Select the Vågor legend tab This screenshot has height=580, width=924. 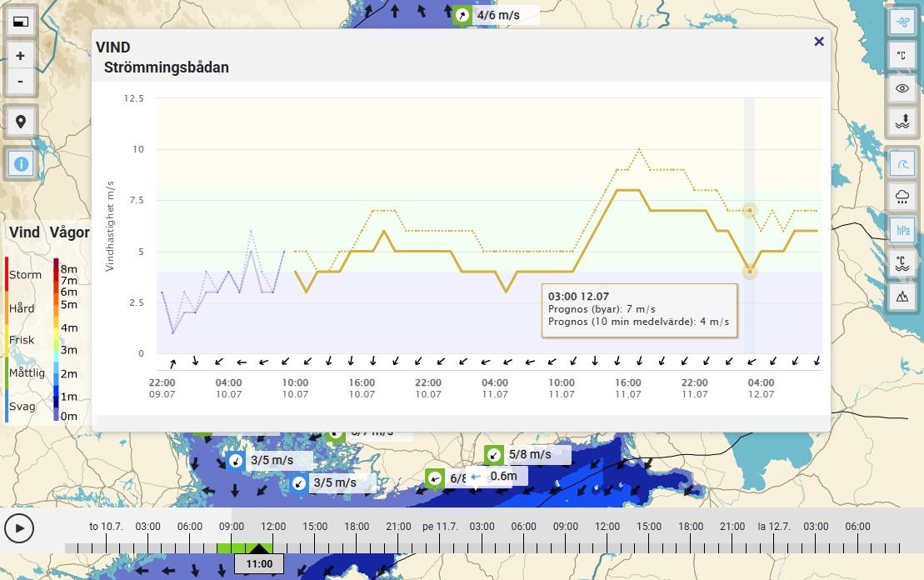[69, 232]
